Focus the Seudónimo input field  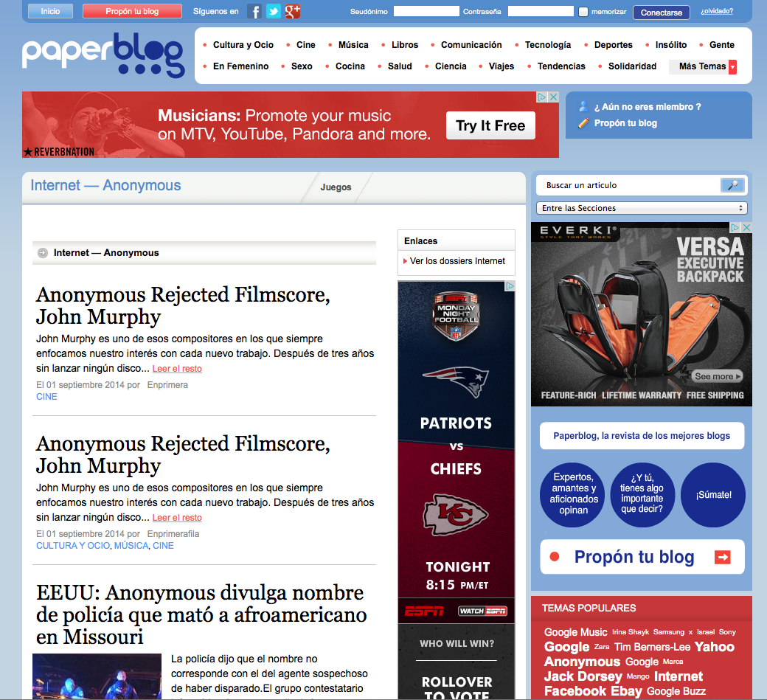426,11
